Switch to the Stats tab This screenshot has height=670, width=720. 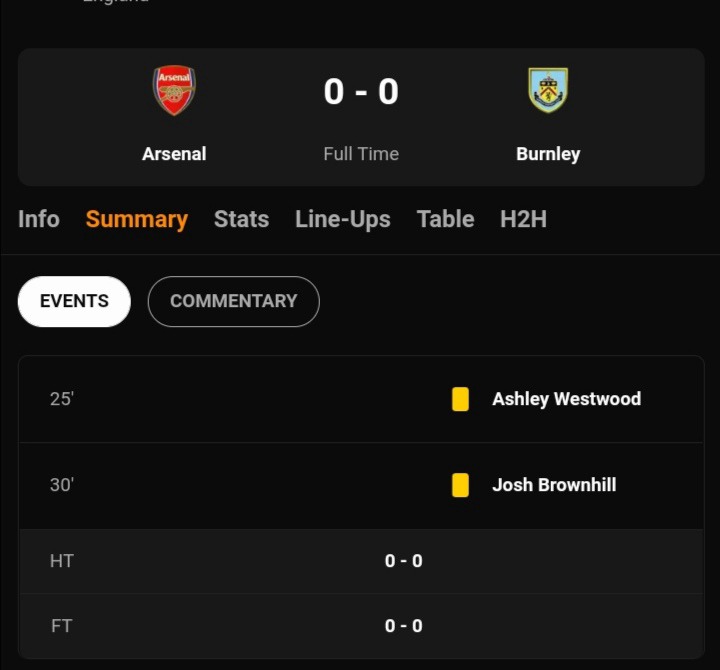pyautogui.click(x=242, y=219)
